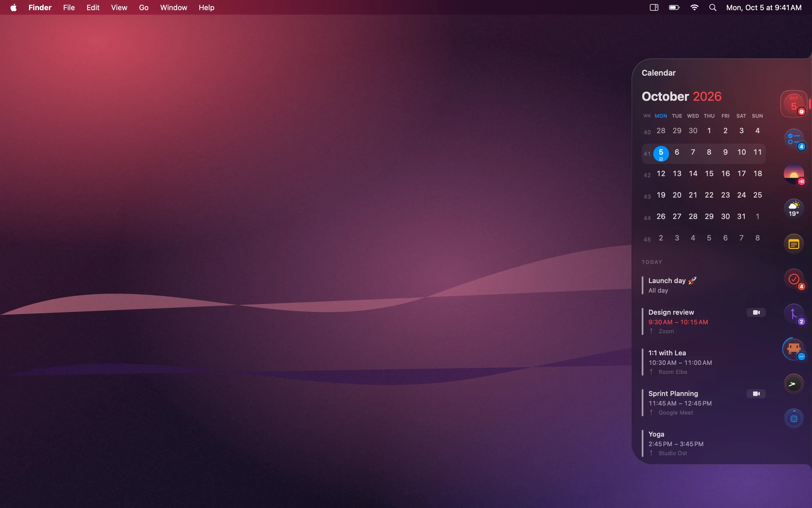Image resolution: width=812 pixels, height=508 pixels.
Task: Open the Window menu
Action: 173,7
